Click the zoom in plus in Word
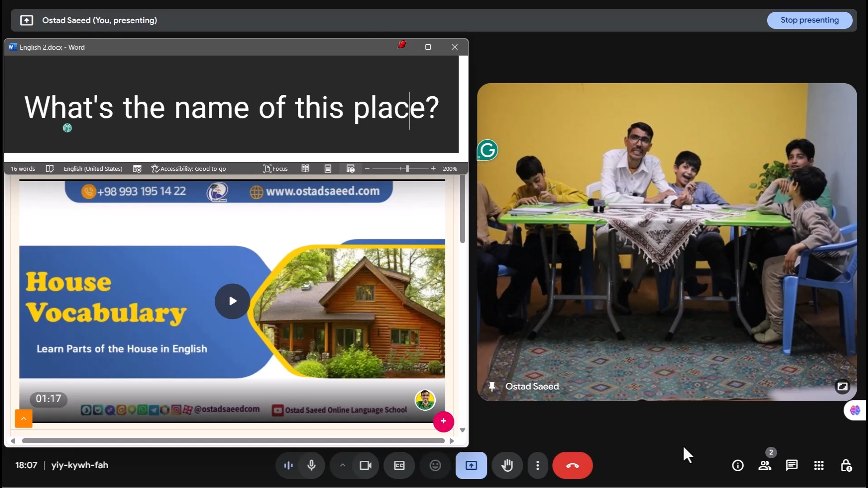Viewport: 868px width, 488px height. point(433,169)
